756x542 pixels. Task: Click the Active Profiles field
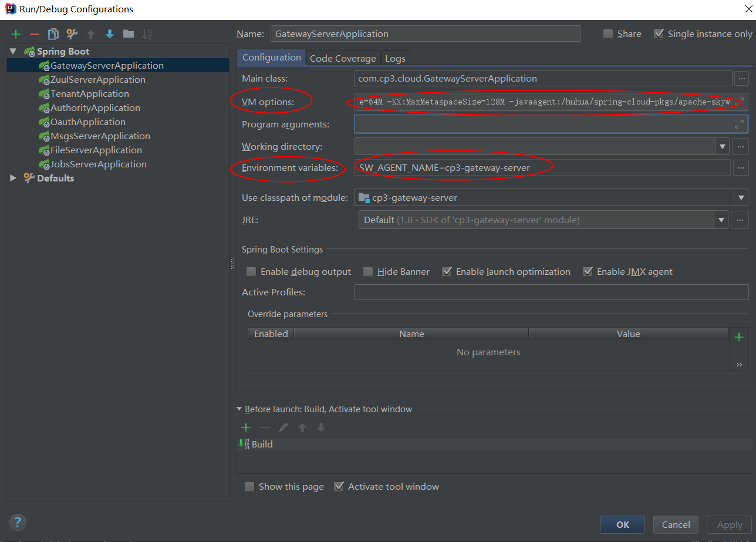click(551, 292)
